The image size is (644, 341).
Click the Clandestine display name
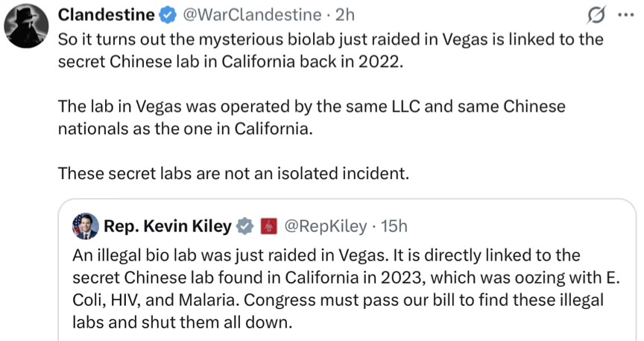pyautogui.click(x=106, y=14)
